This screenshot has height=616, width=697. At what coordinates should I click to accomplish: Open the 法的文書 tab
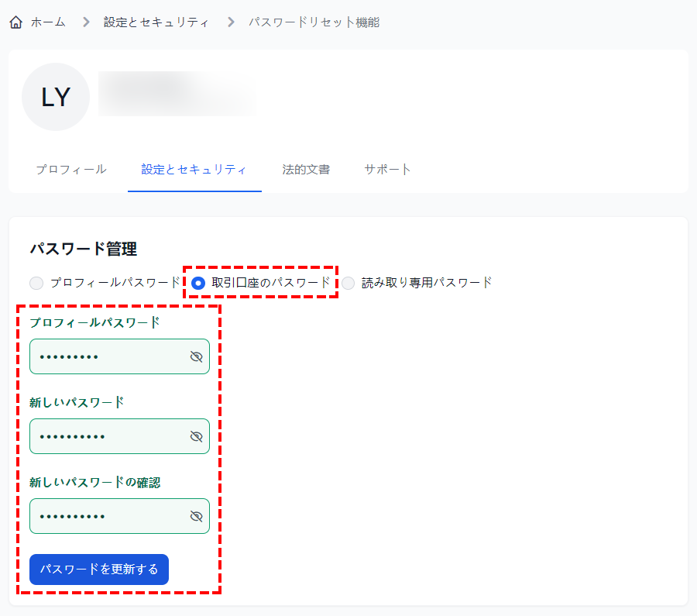point(306,170)
